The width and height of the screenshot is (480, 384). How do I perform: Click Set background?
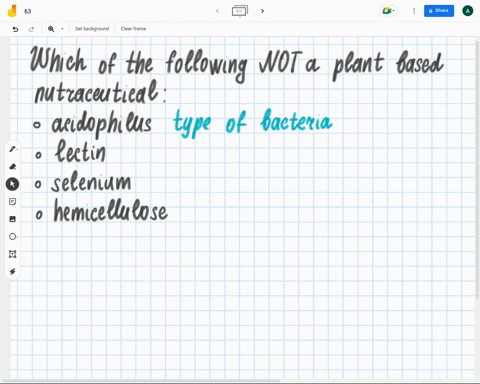(92, 29)
